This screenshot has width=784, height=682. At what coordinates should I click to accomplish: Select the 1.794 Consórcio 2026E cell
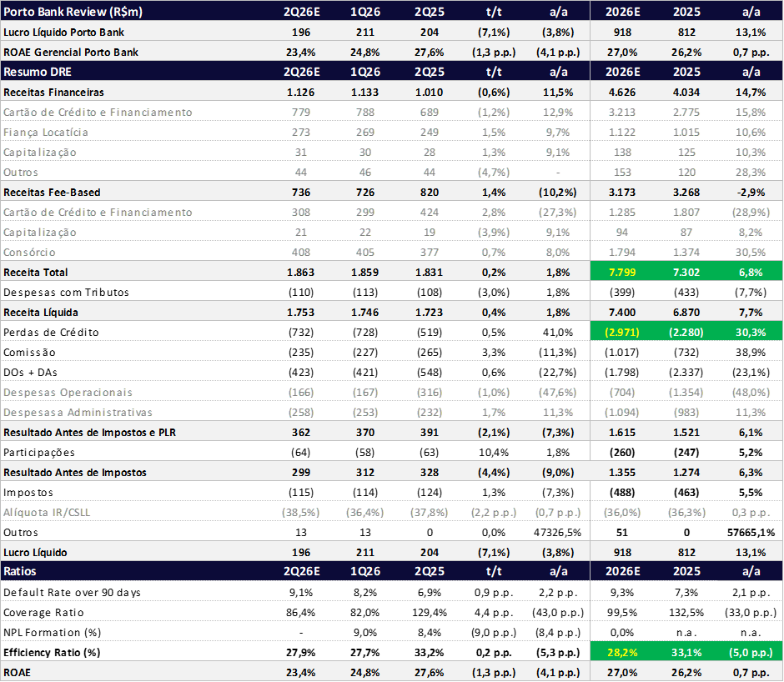[x=622, y=252]
